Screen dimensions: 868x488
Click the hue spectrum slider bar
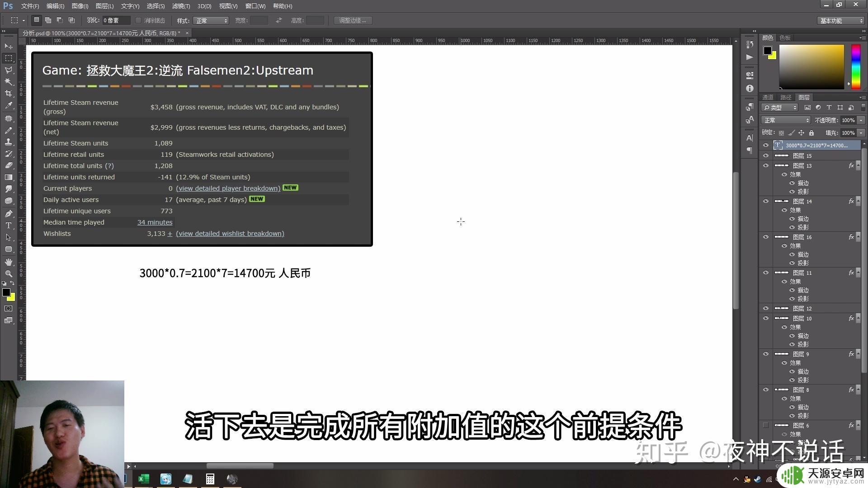(x=856, y=66)
